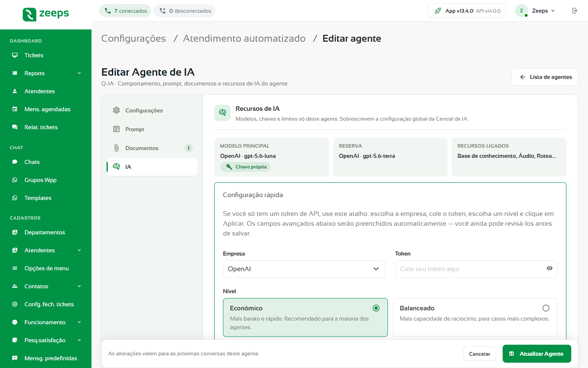588x368 pixels.
Task: Switch to the Prompt tab
Action: tap(152, 129)
